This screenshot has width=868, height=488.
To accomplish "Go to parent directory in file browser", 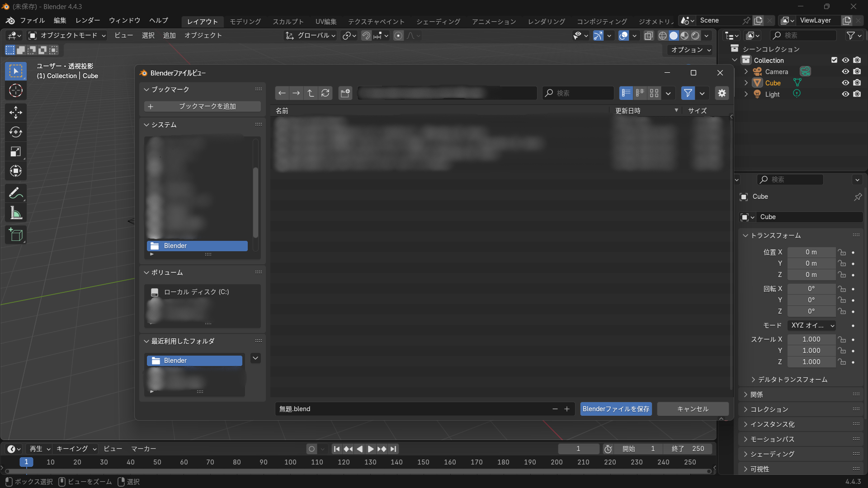I will [311, 93].
